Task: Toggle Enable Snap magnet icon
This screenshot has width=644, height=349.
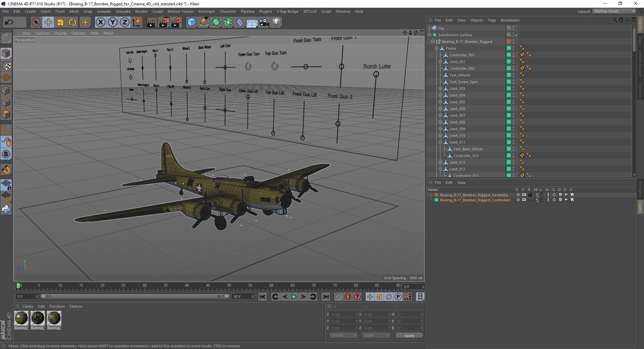Action: click(x=6, y=170)
